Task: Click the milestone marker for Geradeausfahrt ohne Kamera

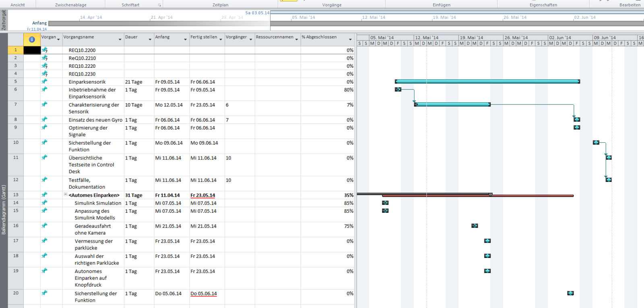Action: [475, 226]
